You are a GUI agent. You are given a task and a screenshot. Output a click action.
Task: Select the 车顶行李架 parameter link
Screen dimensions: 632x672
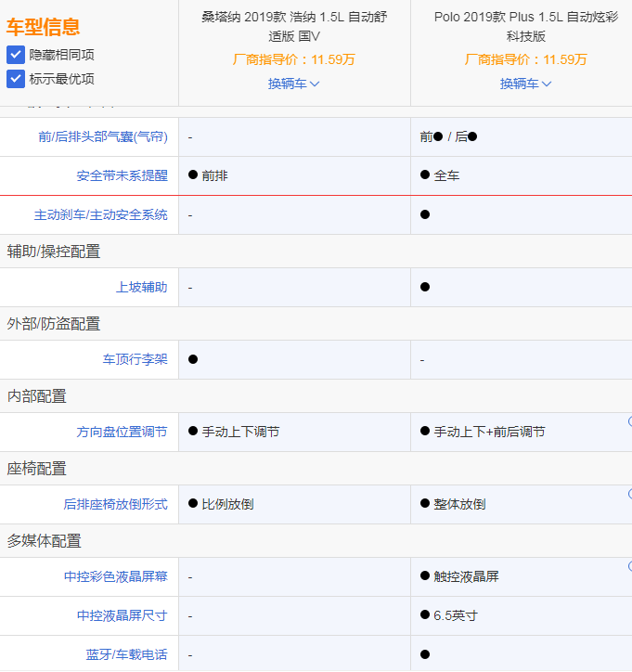pyautogui.click(x=135, y=359)
